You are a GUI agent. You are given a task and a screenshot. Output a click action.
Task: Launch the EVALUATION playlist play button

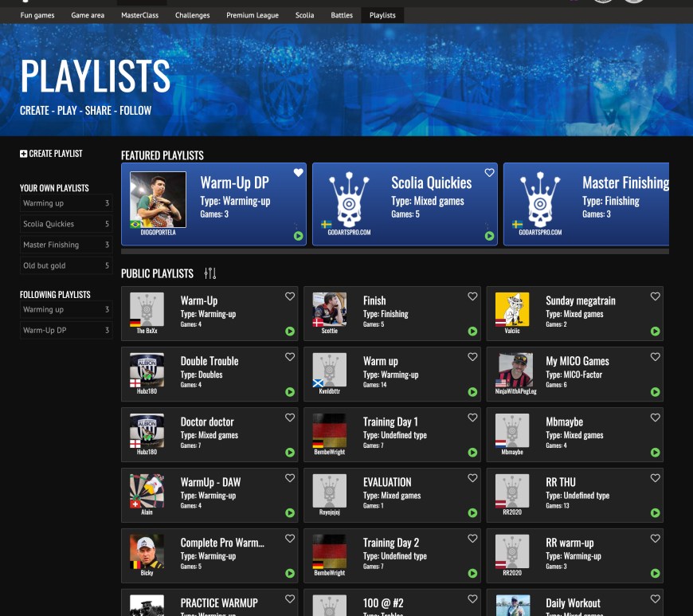click(472, 513)
